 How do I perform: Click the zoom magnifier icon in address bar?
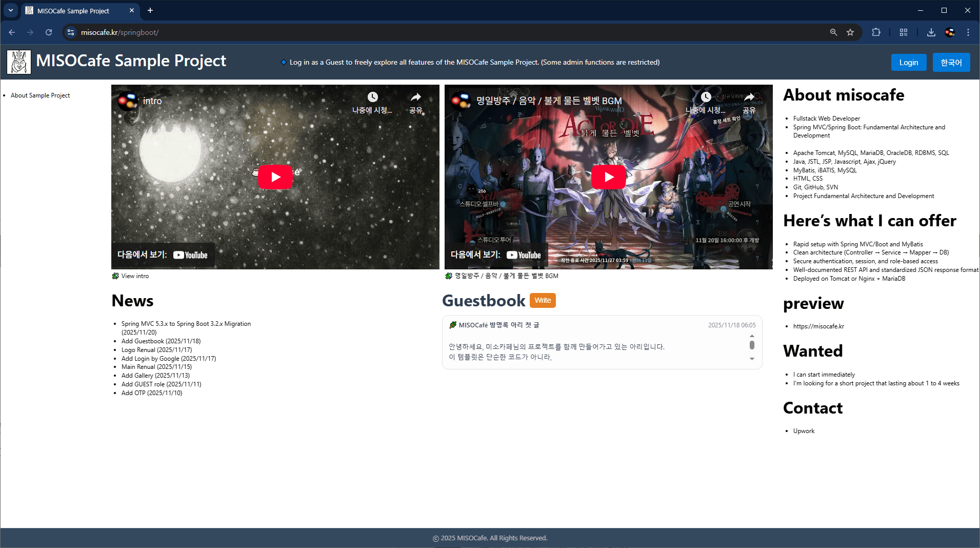point(833,32)
